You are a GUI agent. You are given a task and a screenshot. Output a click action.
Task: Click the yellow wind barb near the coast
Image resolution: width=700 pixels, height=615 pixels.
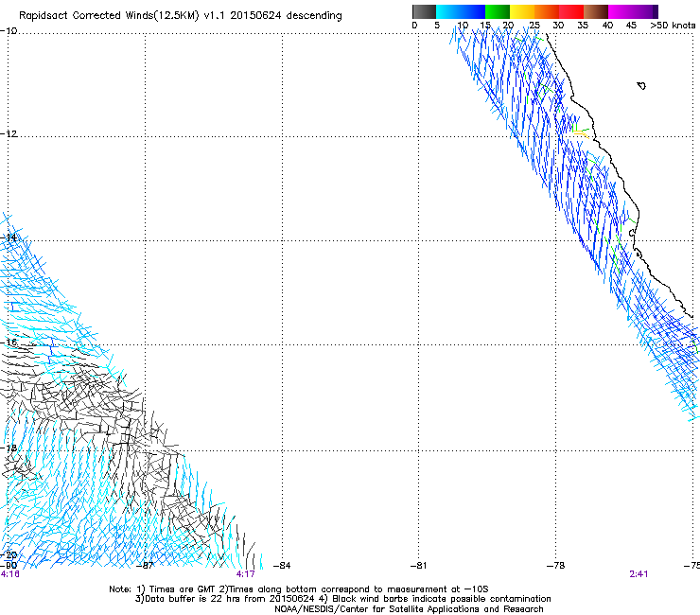581,132
